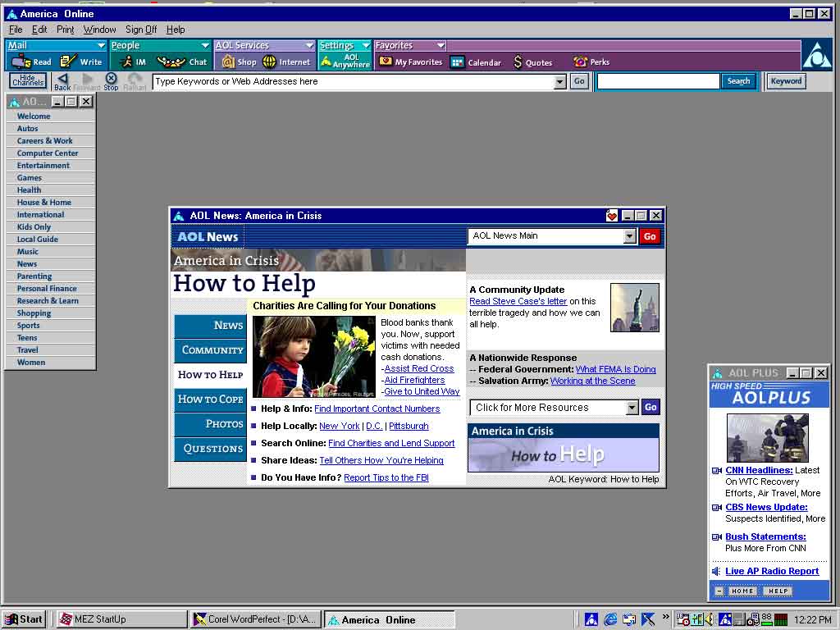Open Read Steve Case's letter link
Viewport: 840px width, 630px height.
click(518, 301)
